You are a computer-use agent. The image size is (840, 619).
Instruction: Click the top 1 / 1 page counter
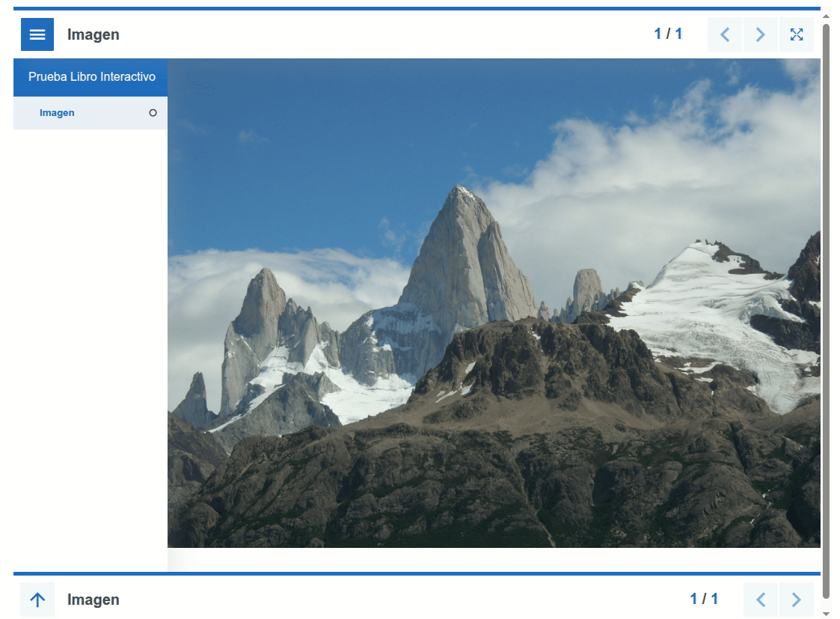coord(668,34)
